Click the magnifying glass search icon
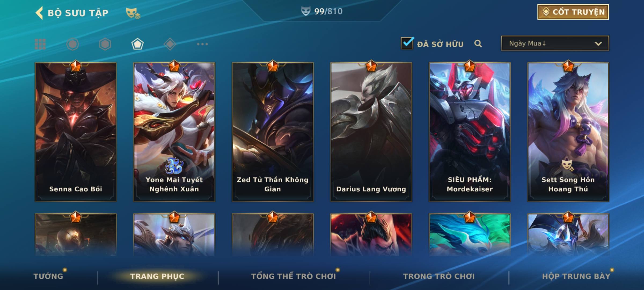The height and width of the screenshot is (290, 644). 478,44
